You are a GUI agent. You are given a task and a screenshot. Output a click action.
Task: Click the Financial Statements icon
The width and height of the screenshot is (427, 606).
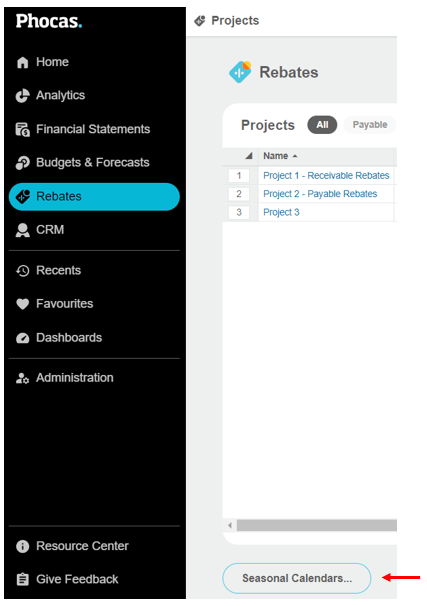(22, 129)
